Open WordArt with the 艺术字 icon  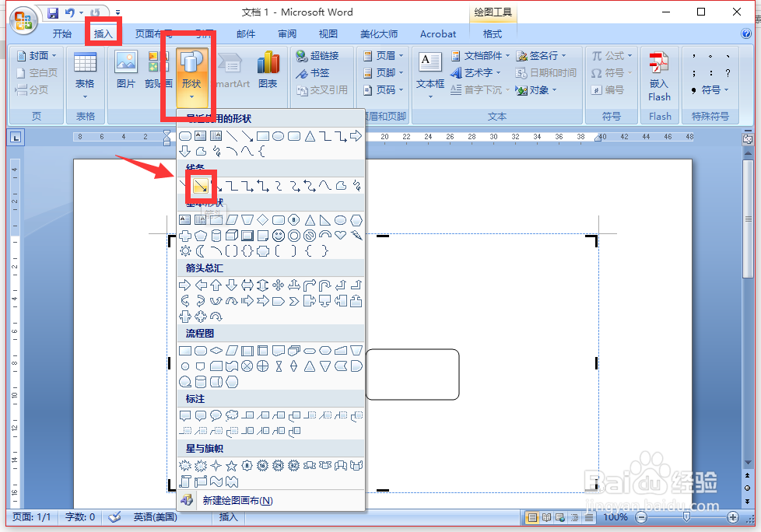475,72
